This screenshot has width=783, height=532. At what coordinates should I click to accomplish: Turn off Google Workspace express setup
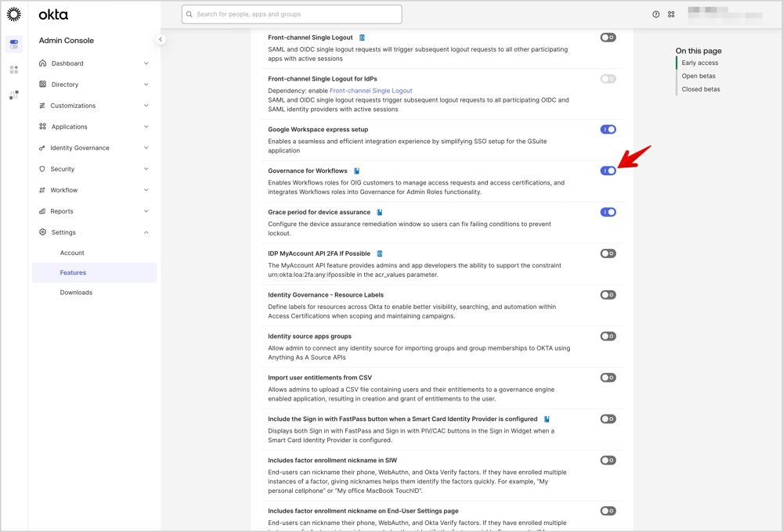(608, 129)
